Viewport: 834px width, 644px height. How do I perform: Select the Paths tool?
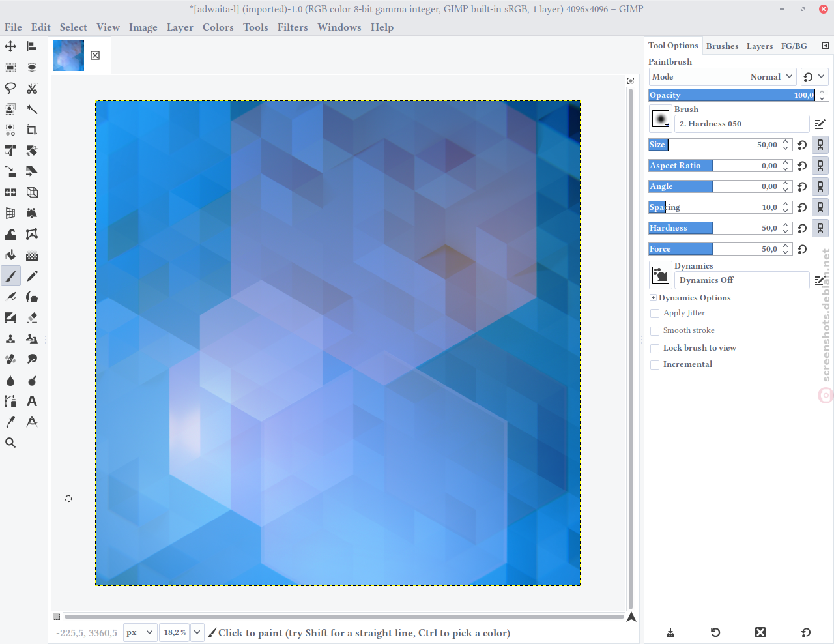pos(10,401)
